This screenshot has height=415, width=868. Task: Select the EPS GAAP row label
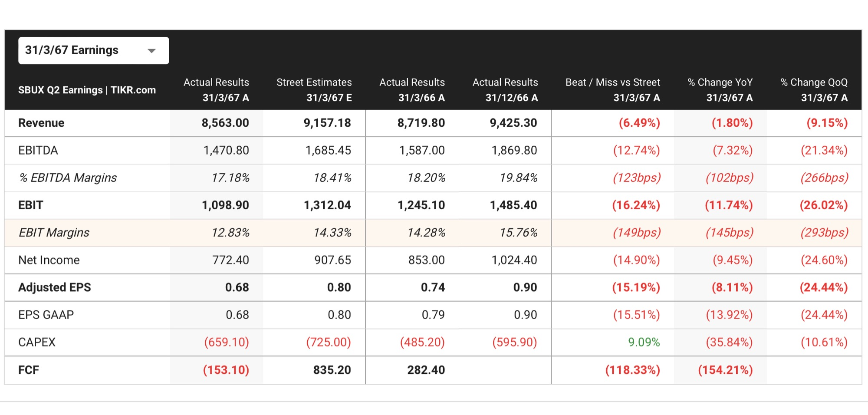[x=46, y=315]
